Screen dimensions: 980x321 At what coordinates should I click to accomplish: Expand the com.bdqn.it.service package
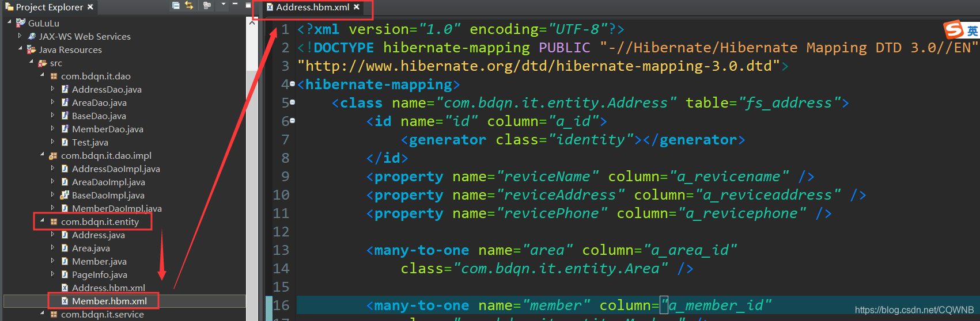(x=42, y=313)
